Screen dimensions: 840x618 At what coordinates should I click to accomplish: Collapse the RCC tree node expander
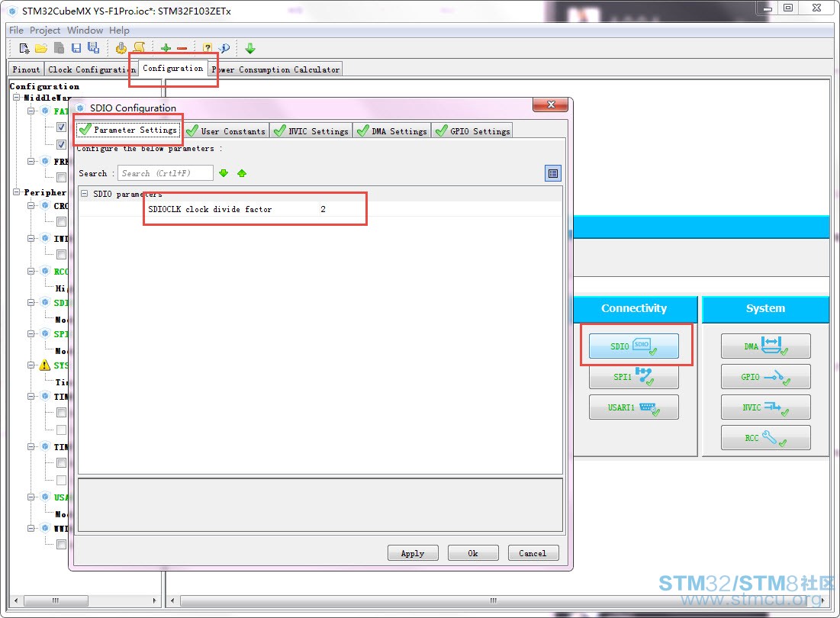click(x=31, y=271)
